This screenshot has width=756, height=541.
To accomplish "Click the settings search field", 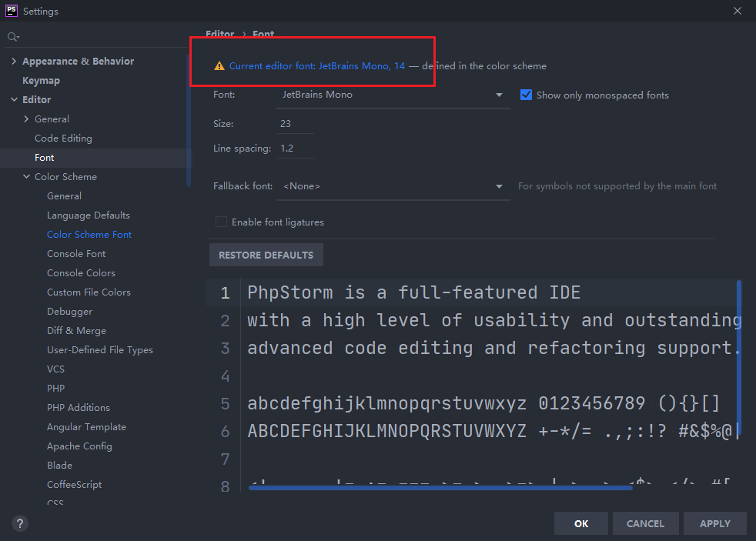I will tap(96, 37).
